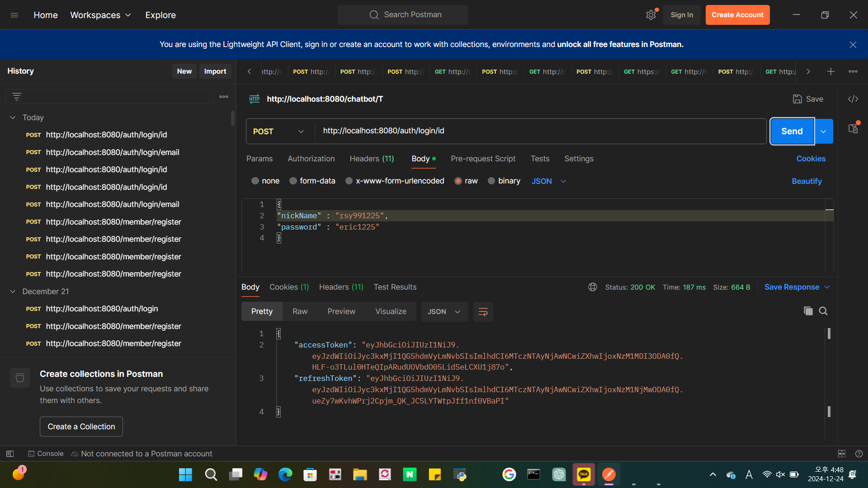Viewport: 868px width, 488px height.
Task: Open Google Chrome from taskbar
Action: pyautogui.click(x=509, y=474)
